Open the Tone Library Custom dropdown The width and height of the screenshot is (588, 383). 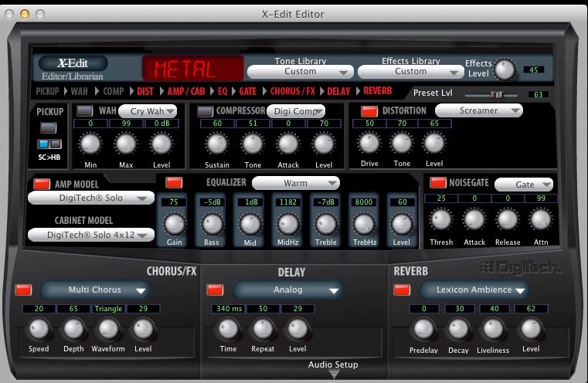pos(301,72)
